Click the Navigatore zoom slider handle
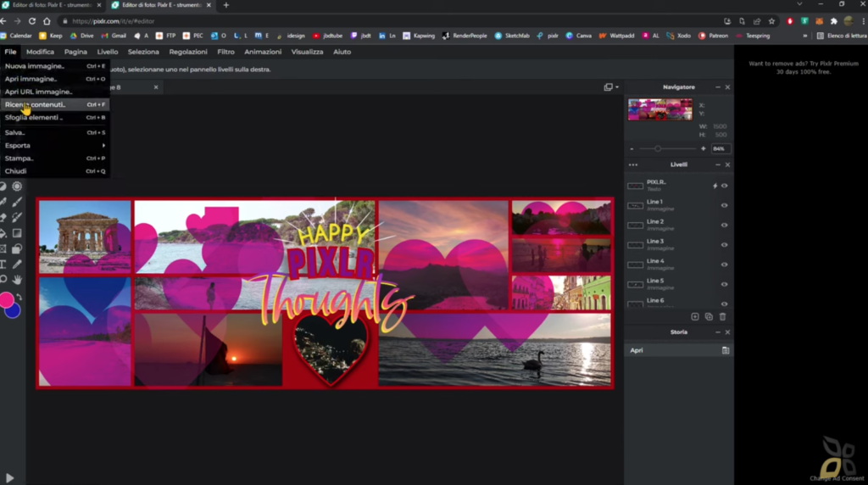 658,149
